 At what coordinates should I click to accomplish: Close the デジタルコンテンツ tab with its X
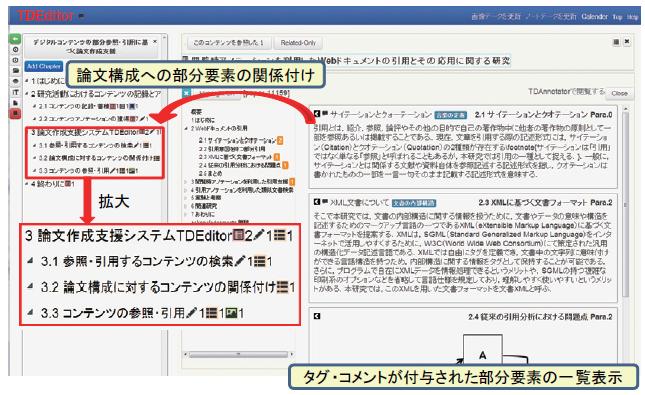tap(155, 42)
